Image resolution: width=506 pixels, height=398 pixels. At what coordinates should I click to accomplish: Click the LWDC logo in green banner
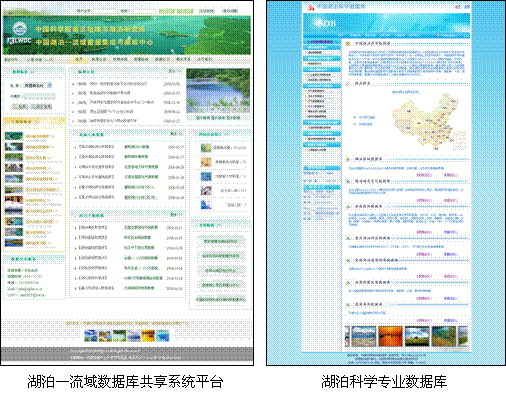point(19,41)
